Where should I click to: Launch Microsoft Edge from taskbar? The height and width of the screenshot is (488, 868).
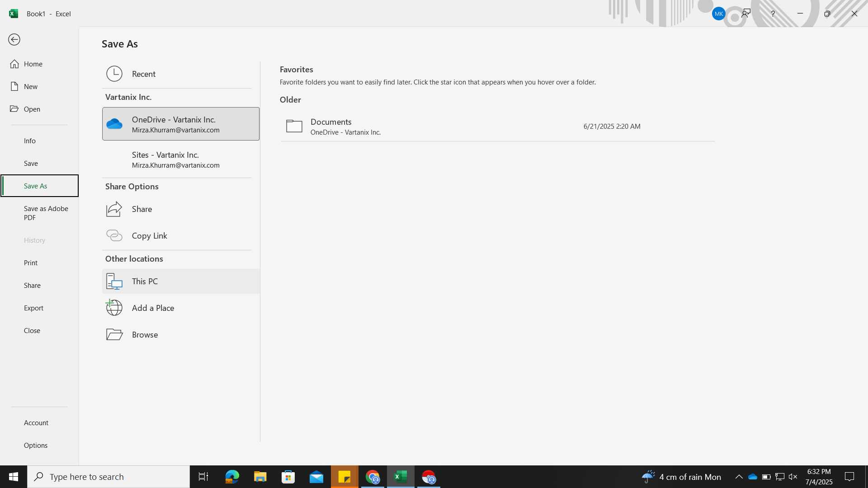pyautogui.click(x=232, y=477)
